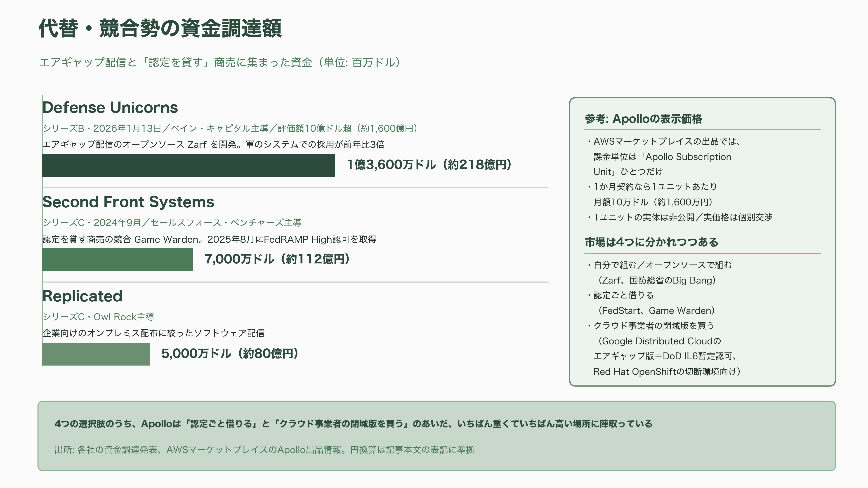Select the Defense Unicorns heading
The width and height of the screenshot is (868, 488).
[x=110, y=108]
